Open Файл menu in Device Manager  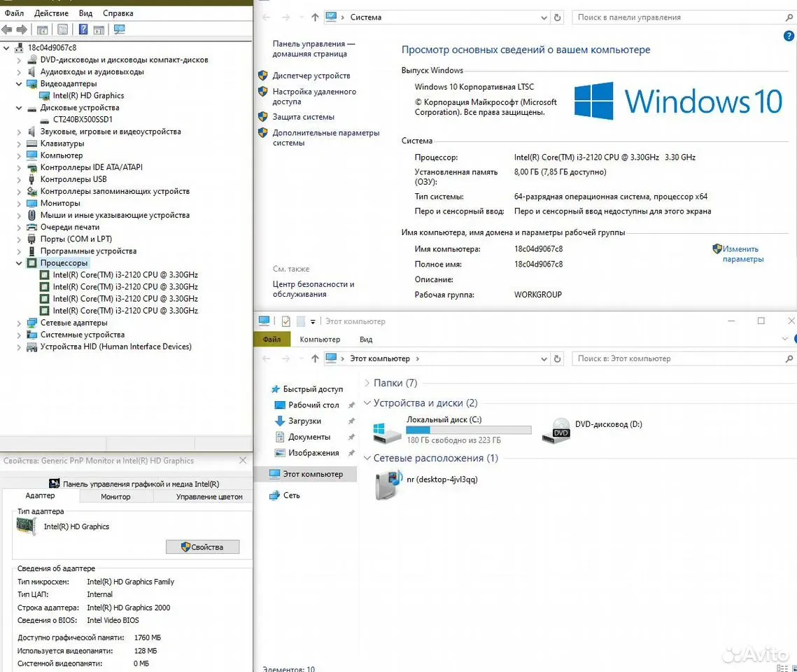point(14,13)
